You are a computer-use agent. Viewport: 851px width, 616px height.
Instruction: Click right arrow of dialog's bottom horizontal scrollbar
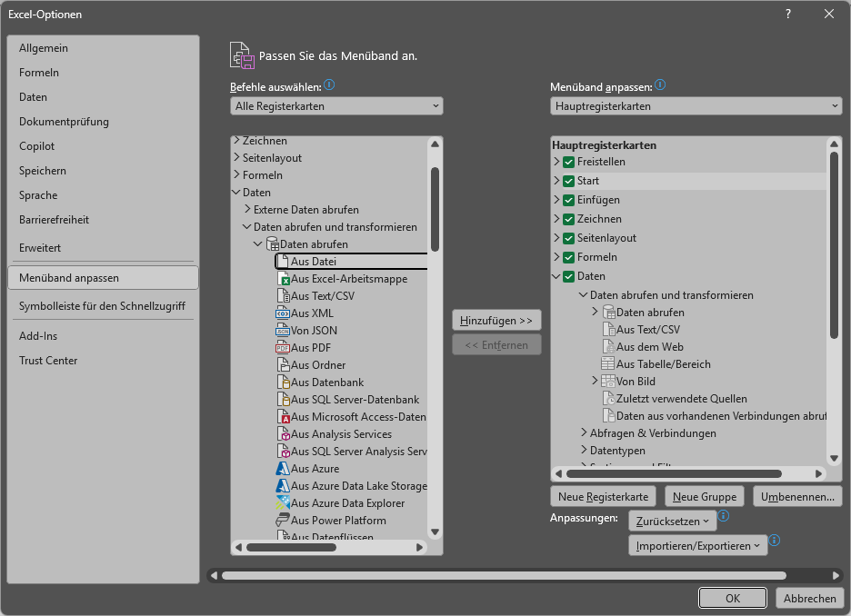(836, 575)
